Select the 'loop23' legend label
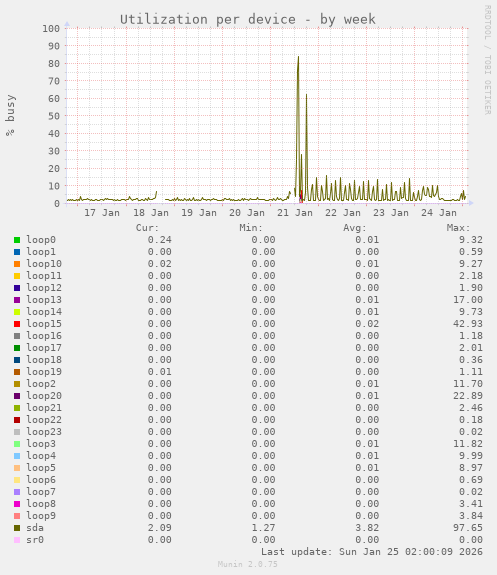The image size is (497, 575). click(x=44, y=432)
